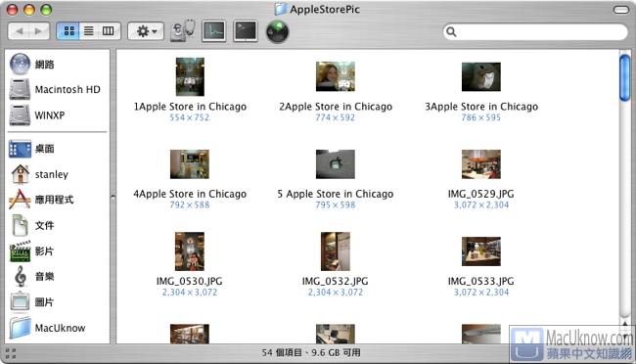Select the 1Apple Store in Chicago thumbnail

(190, 76)
